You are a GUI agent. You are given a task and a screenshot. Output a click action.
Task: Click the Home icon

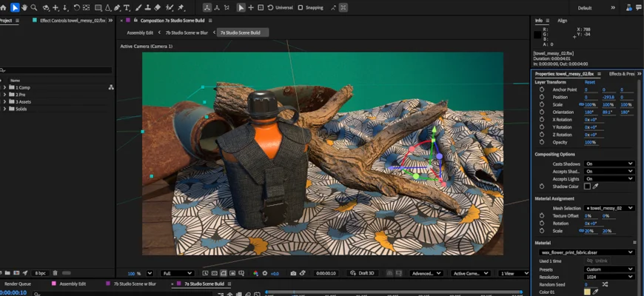pyautogui.click(x=3, y=7)
